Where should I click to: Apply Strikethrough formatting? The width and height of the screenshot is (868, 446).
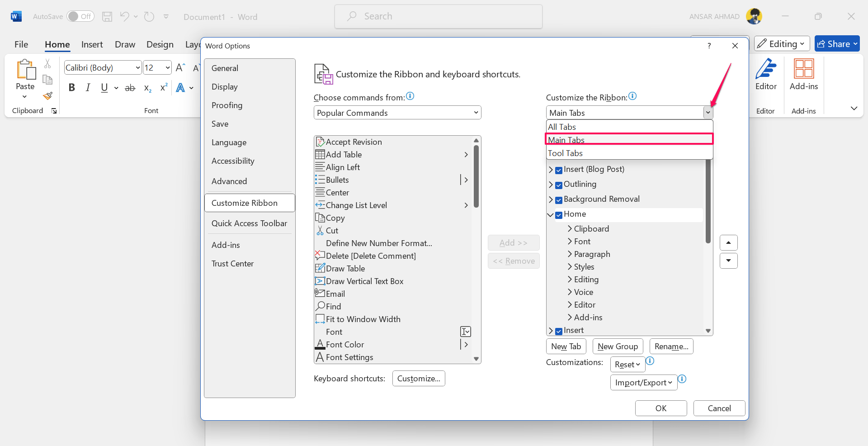(130, 88)
